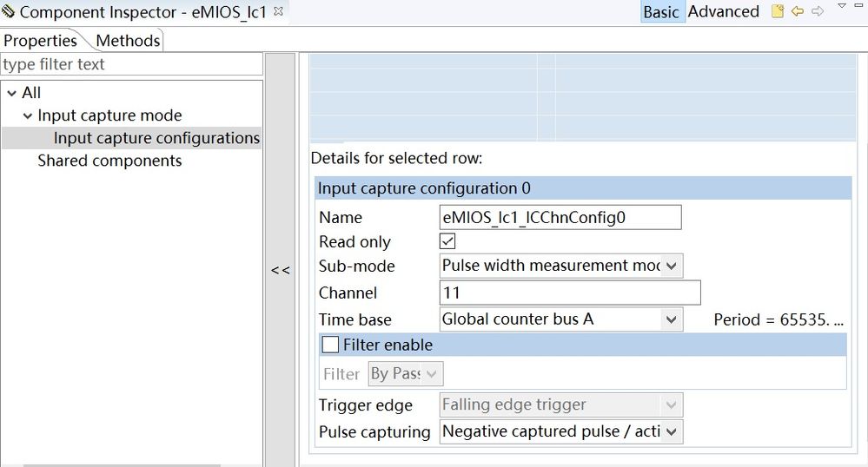Image resolution: width=868 pixels, height=467 pixels.
Task: Click the Component Inspector title icon
Action: pos(9,12)
